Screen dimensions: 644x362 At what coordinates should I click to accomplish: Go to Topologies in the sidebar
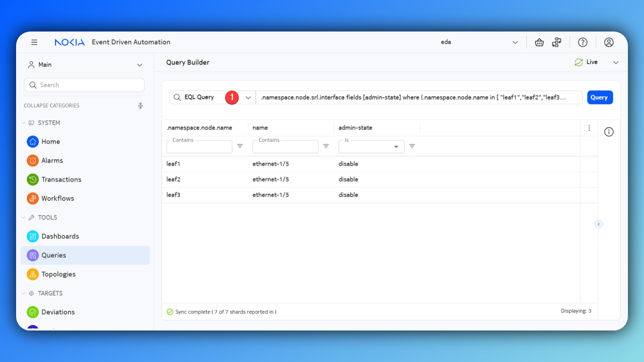coord(58,274)
